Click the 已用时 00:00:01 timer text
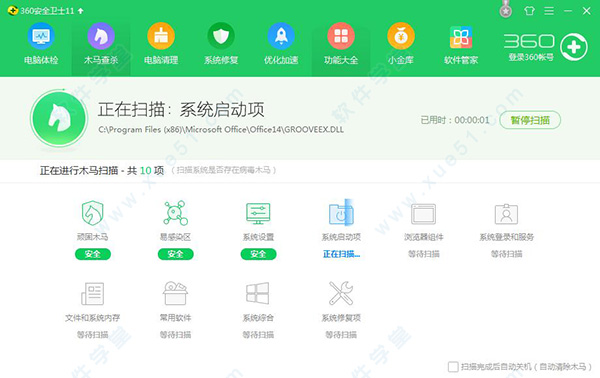The image size is (600, 378). 455,120
